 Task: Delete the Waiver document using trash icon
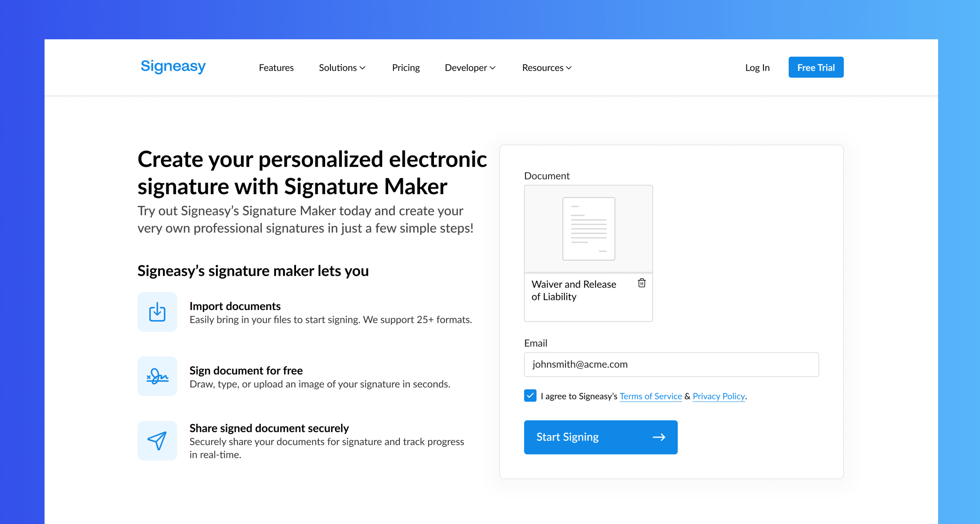(x=641, y=283)
